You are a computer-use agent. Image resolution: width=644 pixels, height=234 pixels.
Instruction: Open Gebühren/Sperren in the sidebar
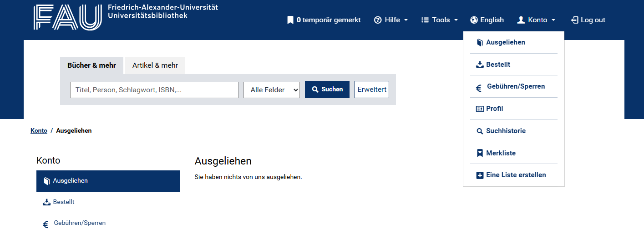tap(108, 223)
